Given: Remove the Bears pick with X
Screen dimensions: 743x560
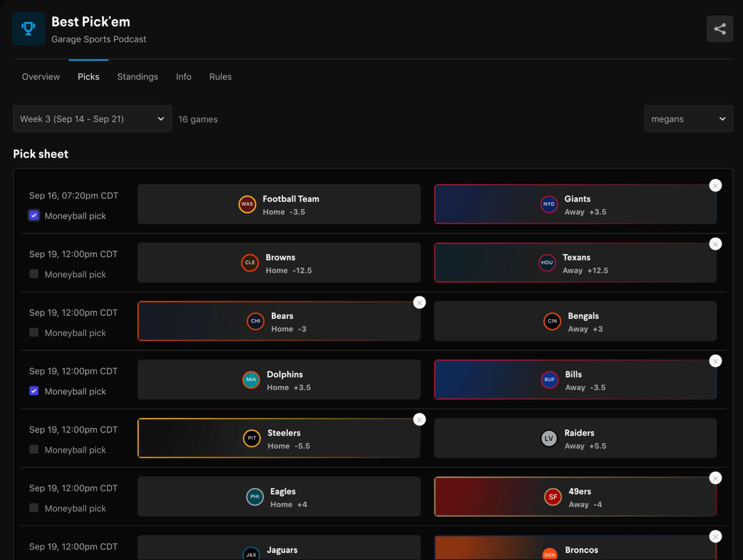Looking at the screenshot, I should [419, 303].
